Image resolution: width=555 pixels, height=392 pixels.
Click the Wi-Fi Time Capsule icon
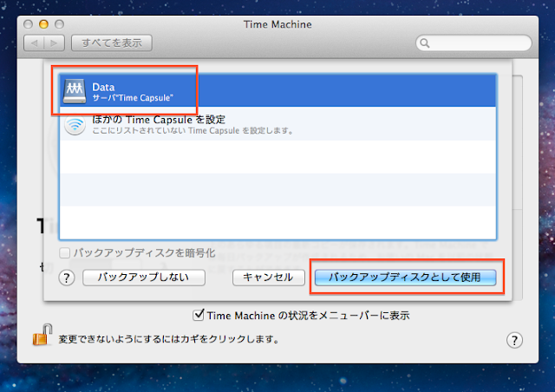tap(75, 124)
